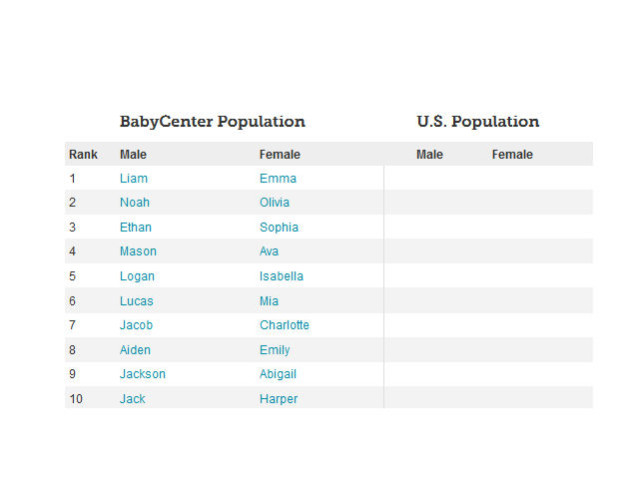Open the Ava name link
This screenshot has width=640, height=479.
point(269,251)
